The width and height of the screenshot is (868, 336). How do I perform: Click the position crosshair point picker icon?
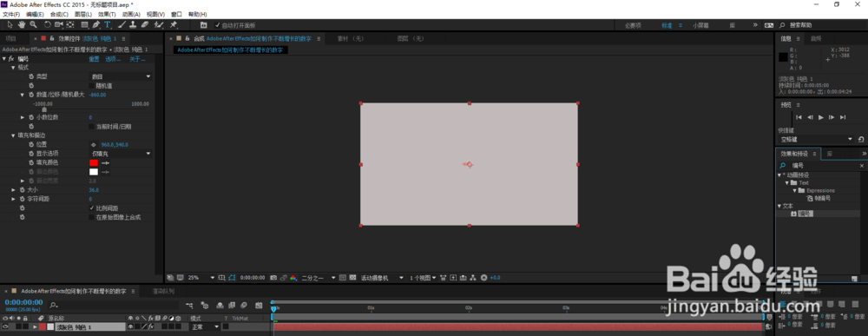[93, 144]
